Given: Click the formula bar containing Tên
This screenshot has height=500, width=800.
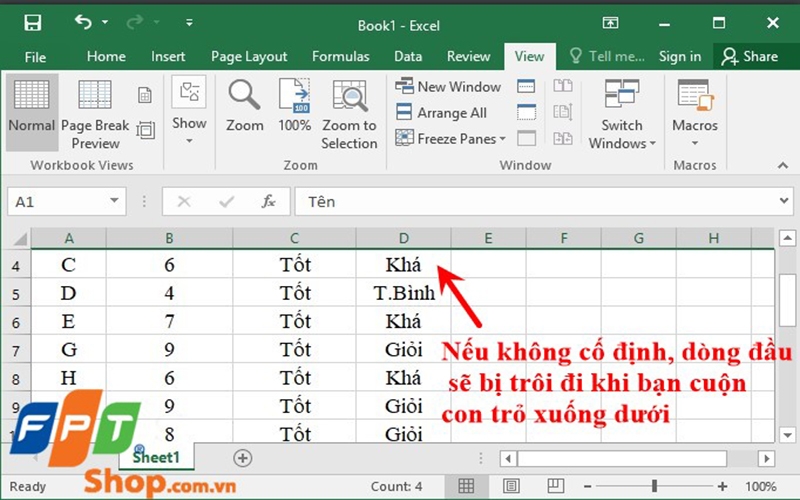Looking at the screenshot, I should pos(536,202).
